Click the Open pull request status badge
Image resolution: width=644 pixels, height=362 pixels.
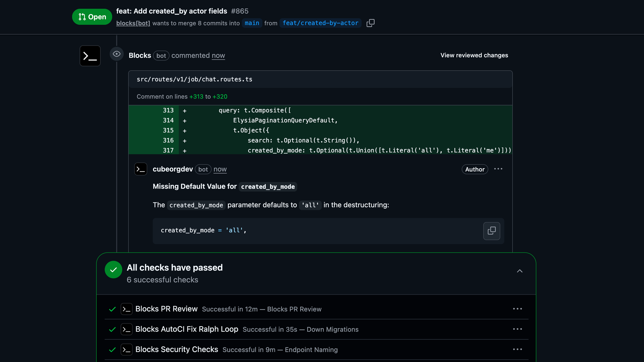pyautogui.click(x=92, y=17)
